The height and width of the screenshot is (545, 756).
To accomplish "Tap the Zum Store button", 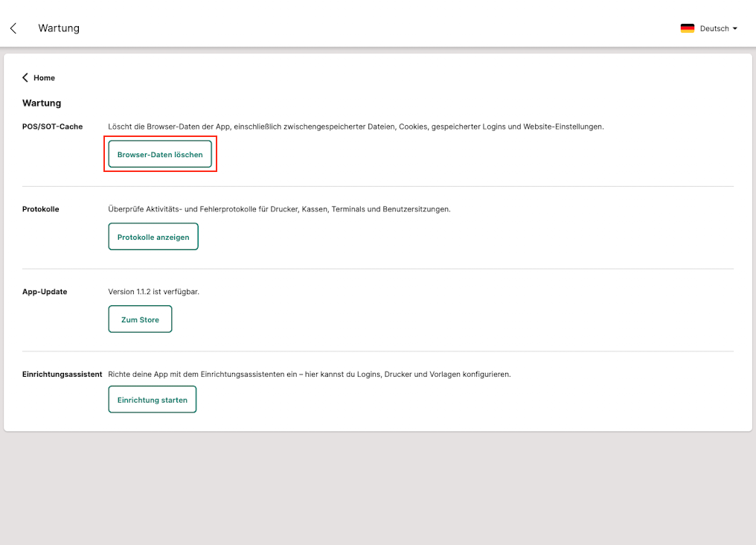I will point(140,319).
